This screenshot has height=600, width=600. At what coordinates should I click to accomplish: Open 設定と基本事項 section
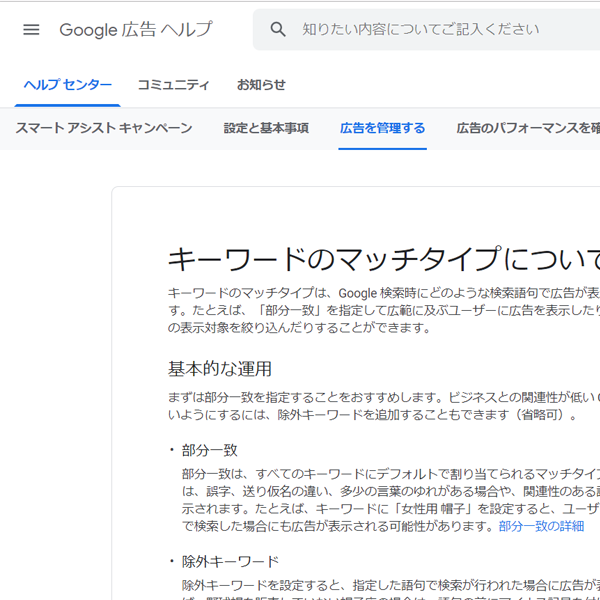(x=266, y=128)
